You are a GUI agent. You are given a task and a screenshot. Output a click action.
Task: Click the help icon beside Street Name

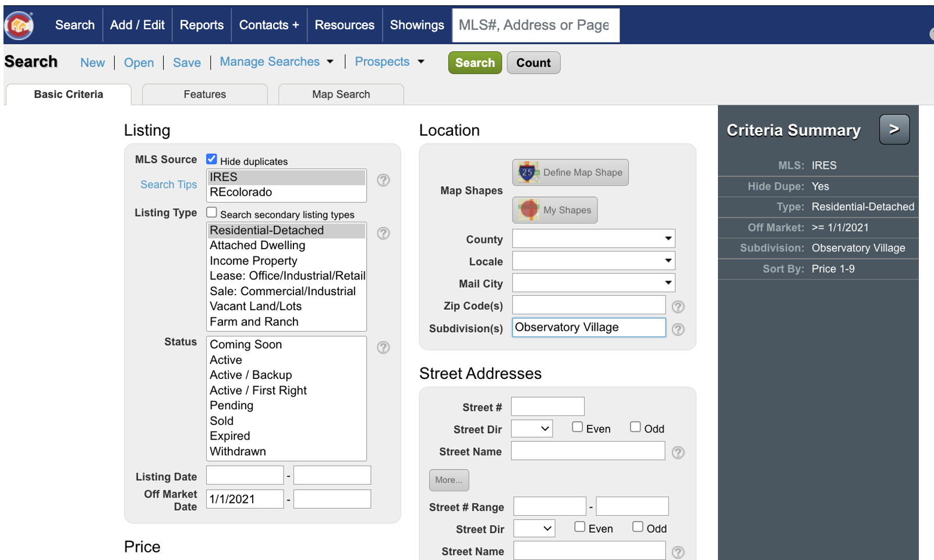click(678, 451)
